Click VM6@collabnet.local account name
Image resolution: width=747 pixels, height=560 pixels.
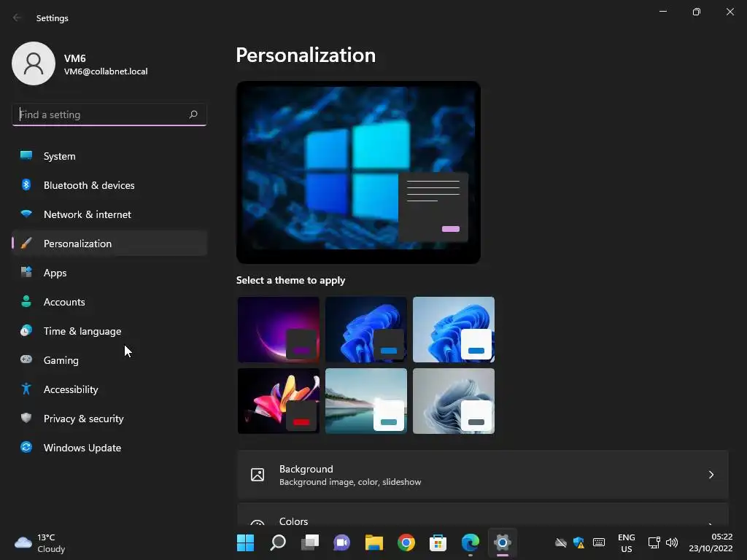pos(106,71)
